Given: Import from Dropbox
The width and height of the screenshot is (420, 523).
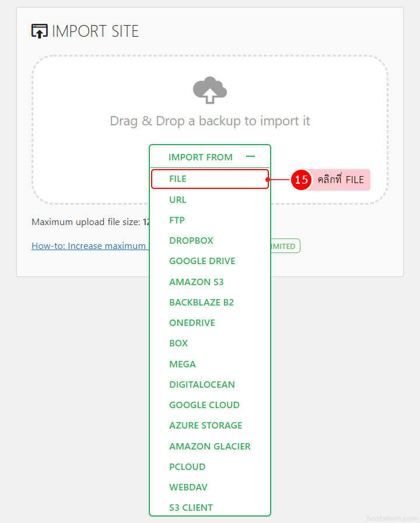Looking at the screenshot, I should (191, 241).
